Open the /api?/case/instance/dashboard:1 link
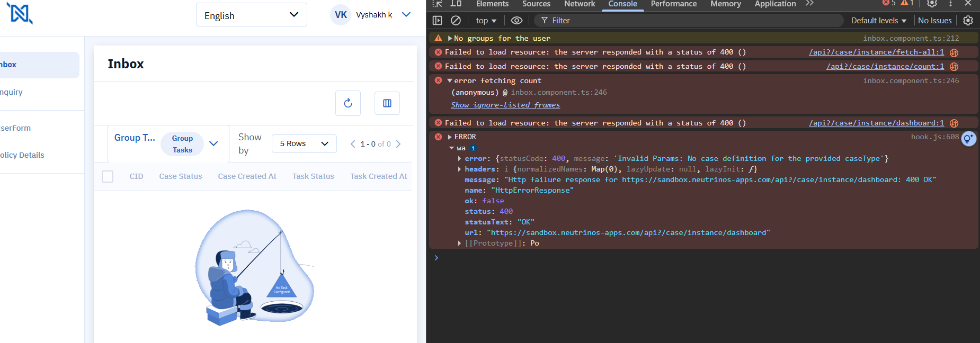 pyautogui.click(x=876, y=123)
